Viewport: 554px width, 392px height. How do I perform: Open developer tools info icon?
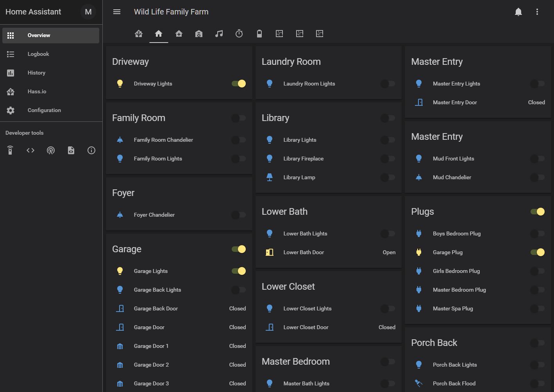91,150
